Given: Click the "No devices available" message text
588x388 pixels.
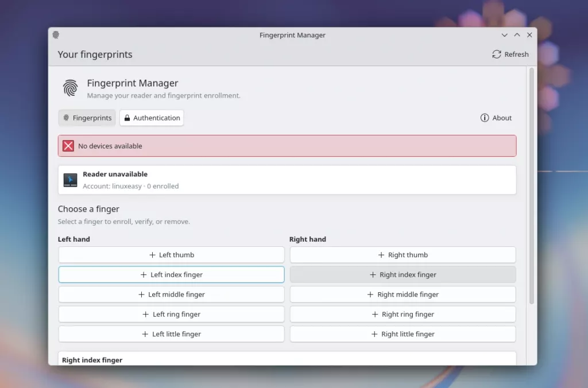Looking at the screenshot, I should click(x=110, y=146).
